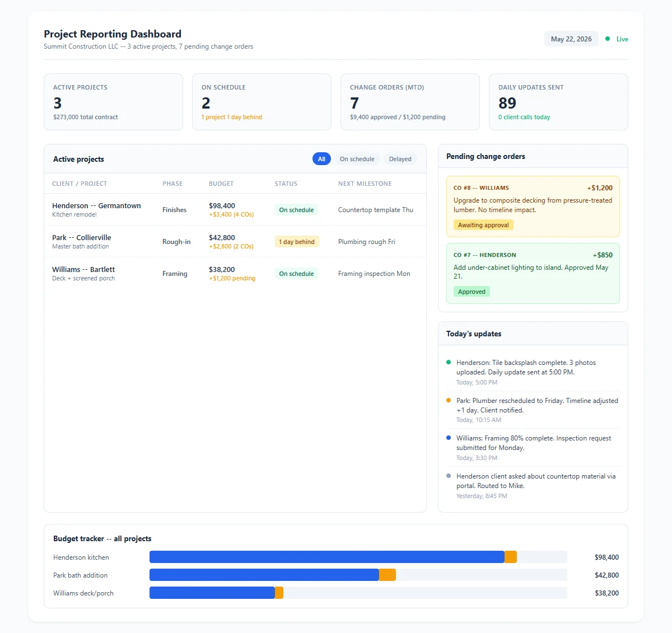
Task: Click the 1 project 1 day behind note
Action: tap(232, 117)
